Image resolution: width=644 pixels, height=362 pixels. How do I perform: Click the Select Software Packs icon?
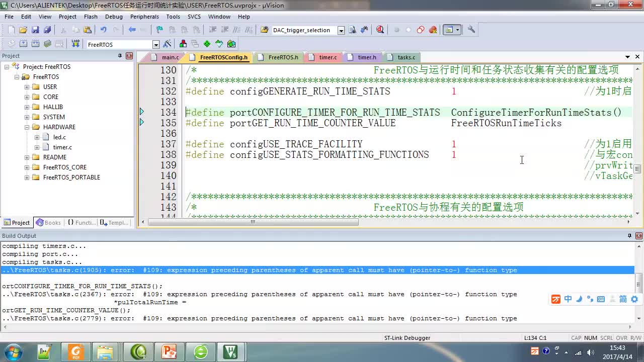219,44
